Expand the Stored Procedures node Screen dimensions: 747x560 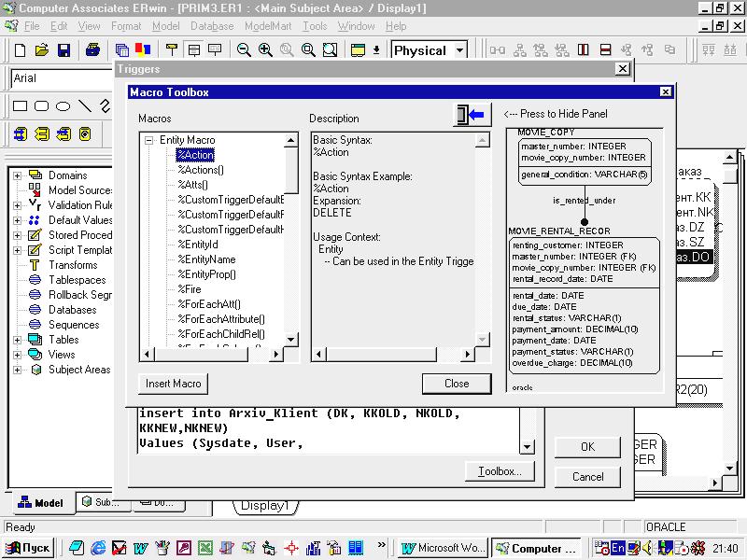click(17, 235)
